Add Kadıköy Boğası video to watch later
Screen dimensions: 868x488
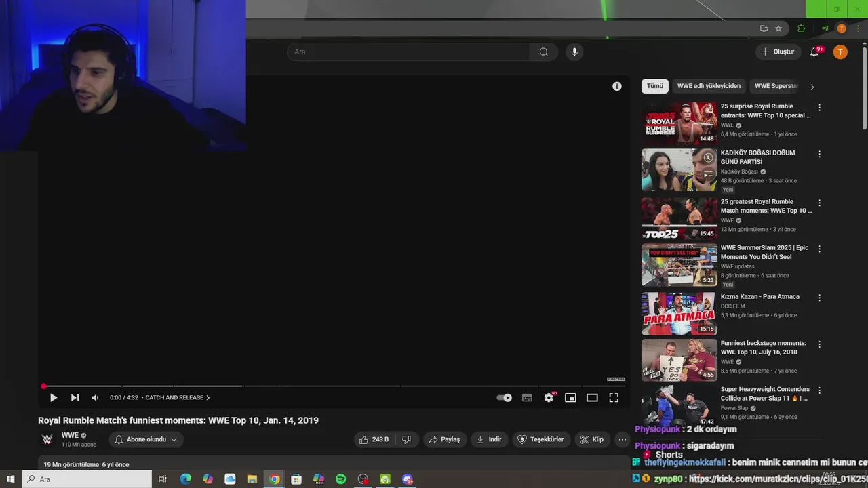coord(708,158)
